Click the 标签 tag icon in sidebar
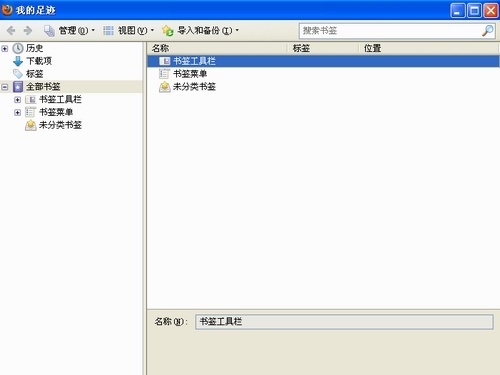The width and height of the screenshot is (500, 375). (x=18, y=74)
